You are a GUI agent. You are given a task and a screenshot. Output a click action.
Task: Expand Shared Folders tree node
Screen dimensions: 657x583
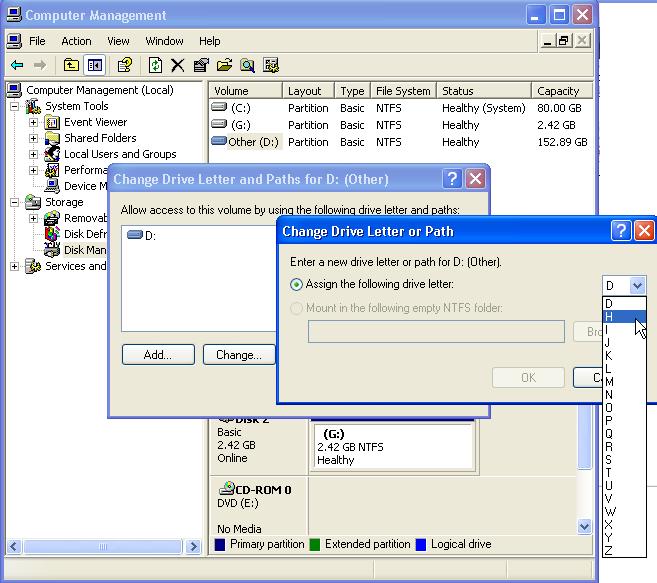click(33, 138)
